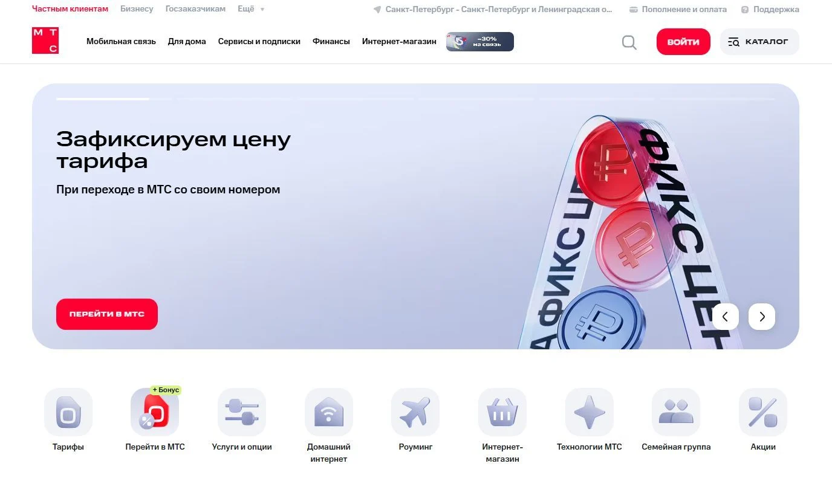
Task: Click the + Бонус green badge
Action: (x=166, y=390)
